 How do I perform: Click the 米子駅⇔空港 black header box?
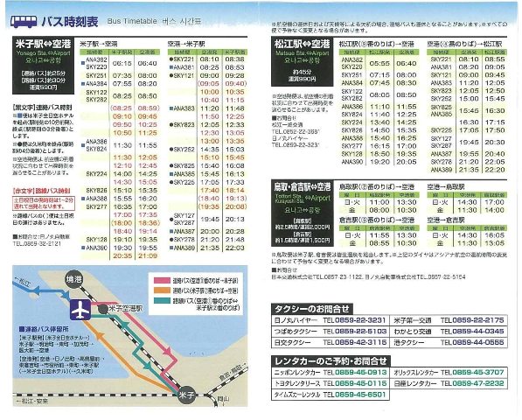click(43, 66)
